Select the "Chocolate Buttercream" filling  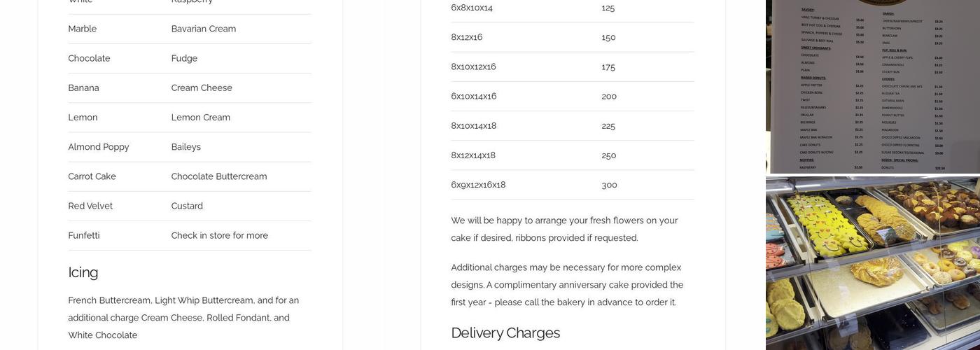(219, 176)
